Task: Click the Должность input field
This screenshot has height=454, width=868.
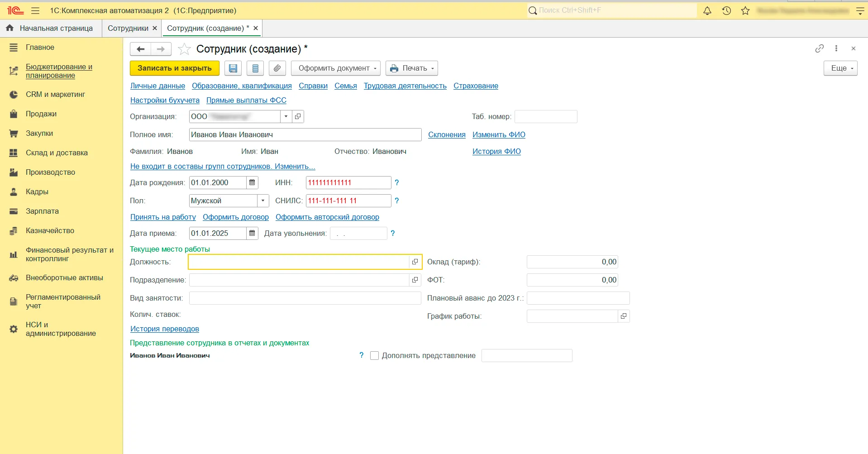Action: click(299, 262)
